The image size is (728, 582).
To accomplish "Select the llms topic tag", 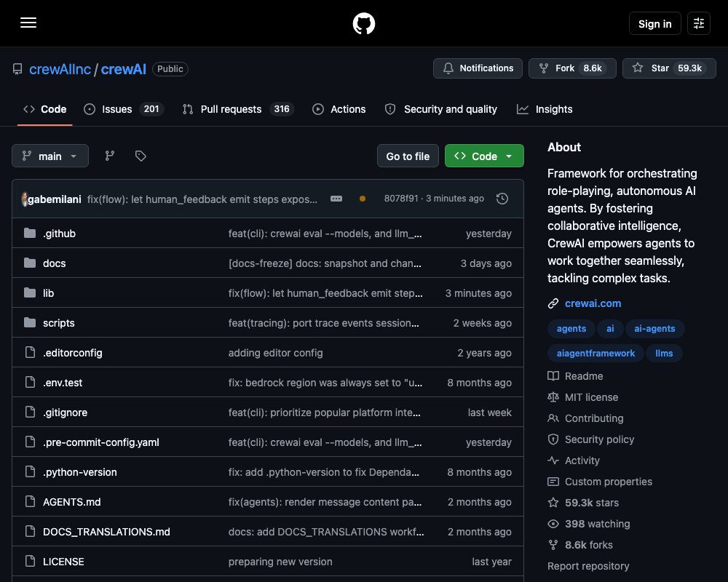I will tap(664, 353).
